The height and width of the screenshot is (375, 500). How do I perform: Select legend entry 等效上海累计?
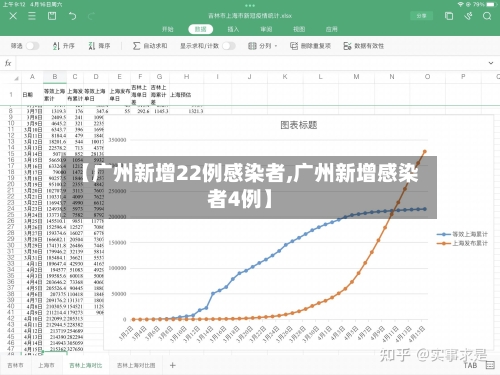pyautogui.click(x=463, y=234)
